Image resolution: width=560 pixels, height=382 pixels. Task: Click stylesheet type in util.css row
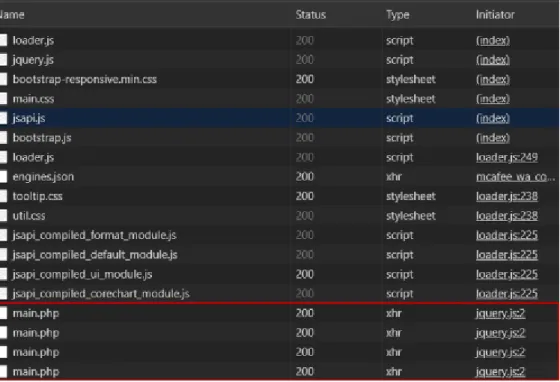pyautogui.click(x=411, y=216)
